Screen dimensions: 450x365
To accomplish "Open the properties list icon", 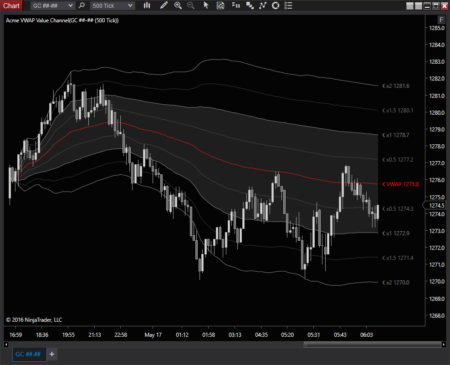I will (288, 5).
